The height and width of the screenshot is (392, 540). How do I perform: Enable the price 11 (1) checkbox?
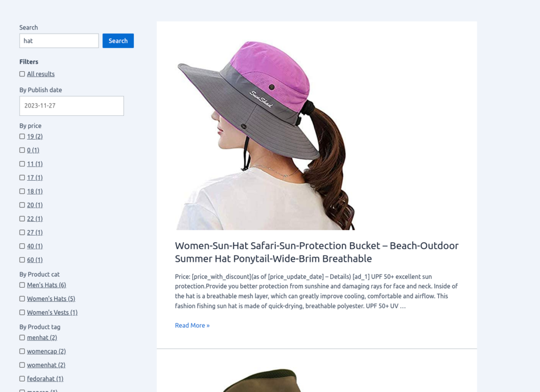coord(22,164)
